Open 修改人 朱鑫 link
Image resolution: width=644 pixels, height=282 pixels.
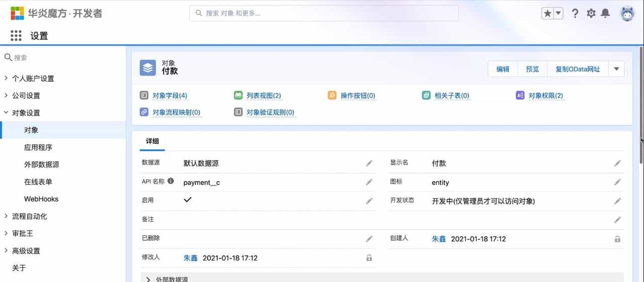coord(191,258)
